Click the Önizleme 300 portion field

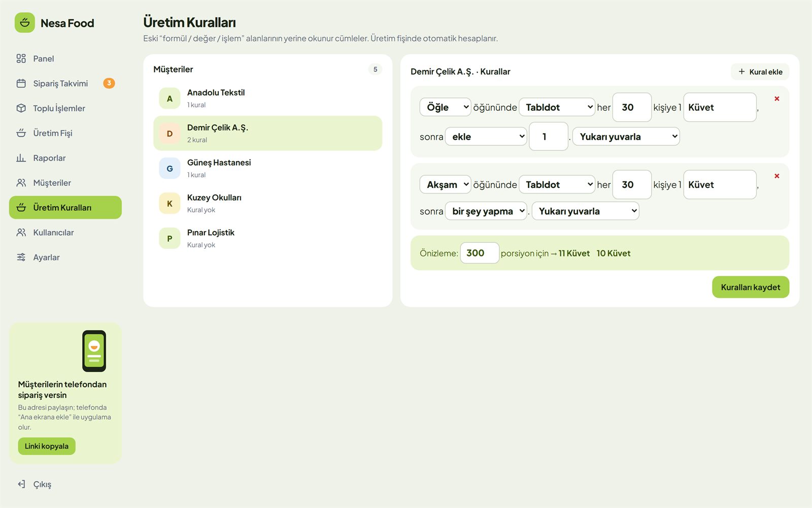(x=480, y=253)
